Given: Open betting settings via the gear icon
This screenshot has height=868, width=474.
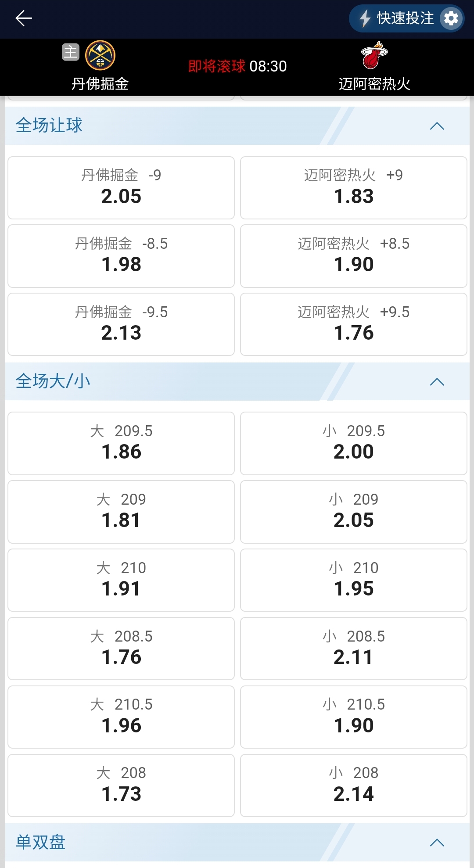Looking at the screenshot, I should pyautogui.click(x=451, y=18).
